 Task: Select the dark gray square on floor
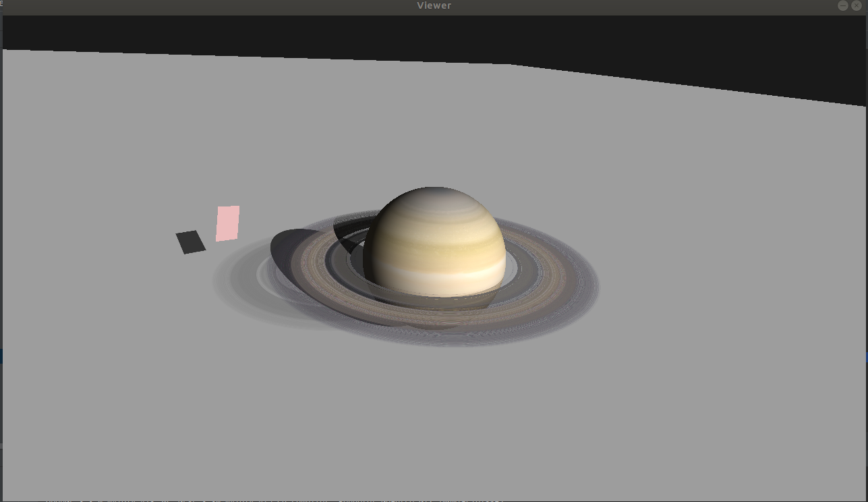(x=191, y=242)
